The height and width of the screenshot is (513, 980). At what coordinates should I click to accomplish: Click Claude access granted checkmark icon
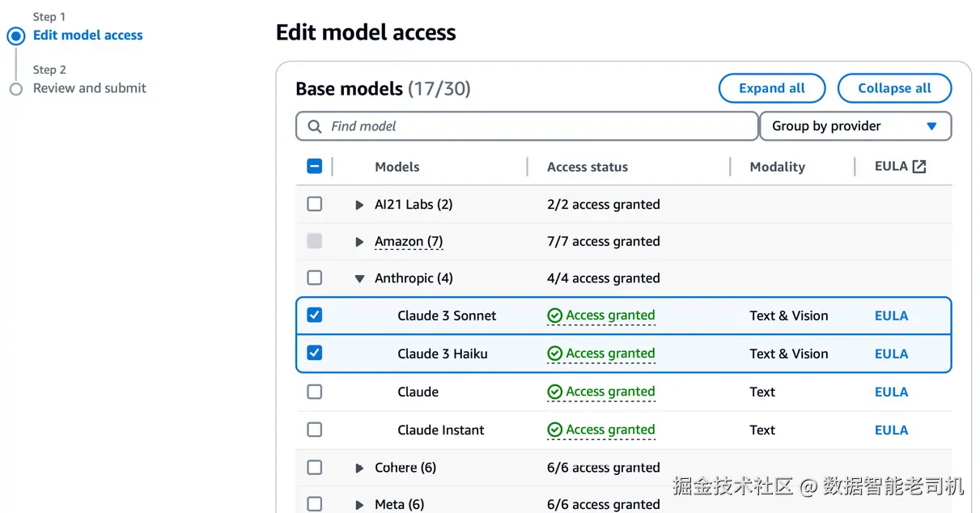point(554,392)
